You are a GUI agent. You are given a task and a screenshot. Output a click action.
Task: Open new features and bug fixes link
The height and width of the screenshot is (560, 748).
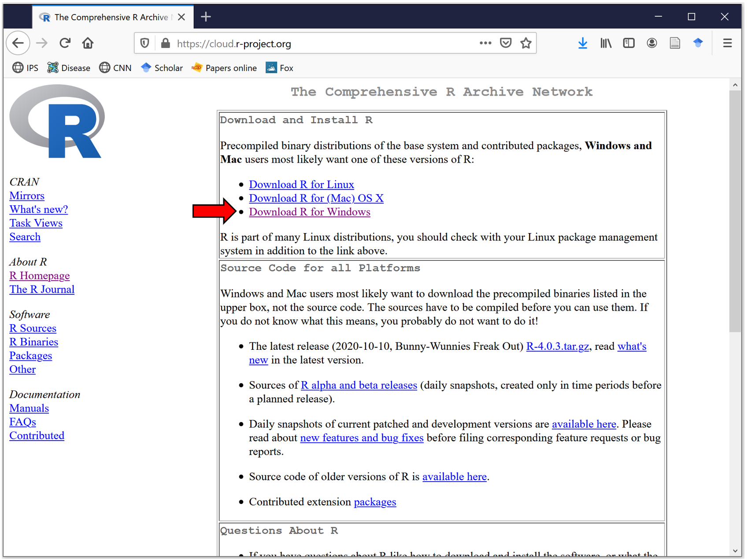(x=362, y=438)
